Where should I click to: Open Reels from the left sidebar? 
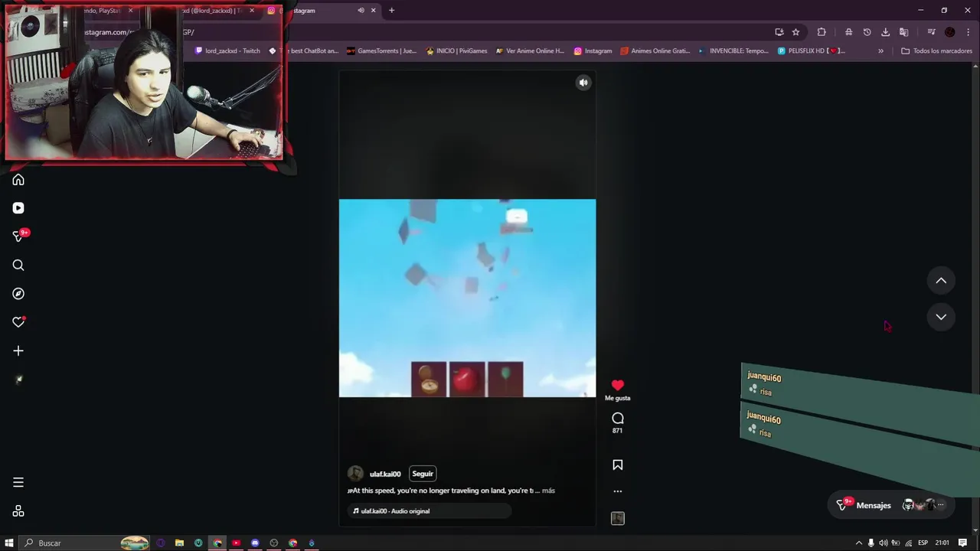click(x=18, y=208)
